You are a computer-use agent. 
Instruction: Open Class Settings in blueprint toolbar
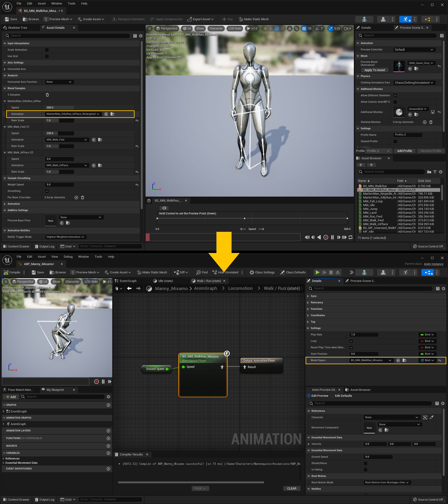(262, 272)
